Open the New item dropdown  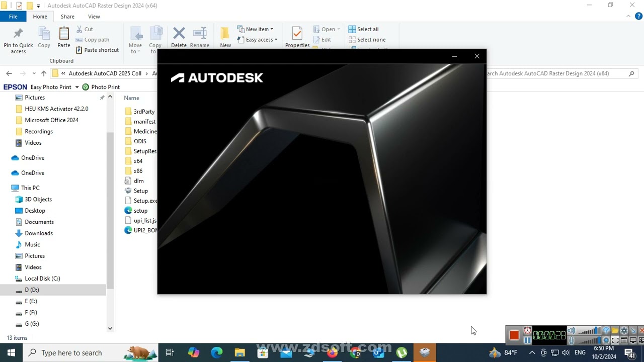(255, 29)
